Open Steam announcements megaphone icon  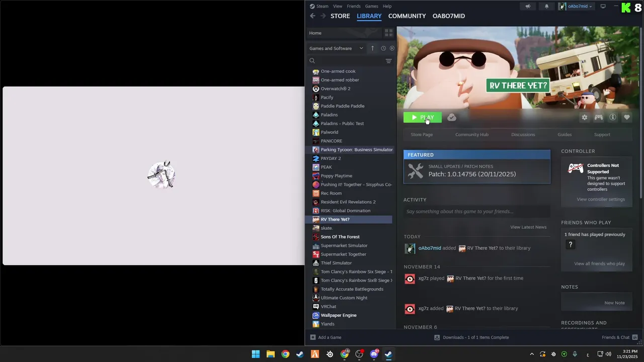[x=528, y=6]
